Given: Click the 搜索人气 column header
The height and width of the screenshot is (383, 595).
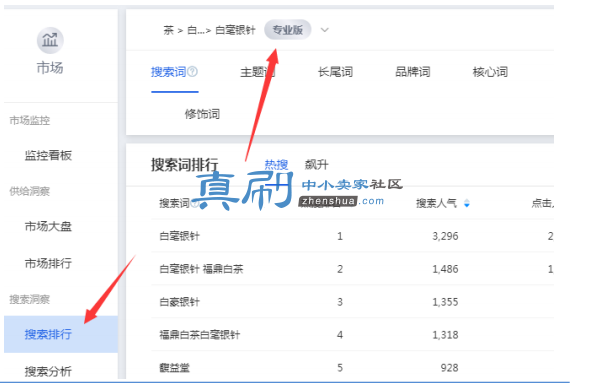Looking at the screenshot, I should pos(436,203).
